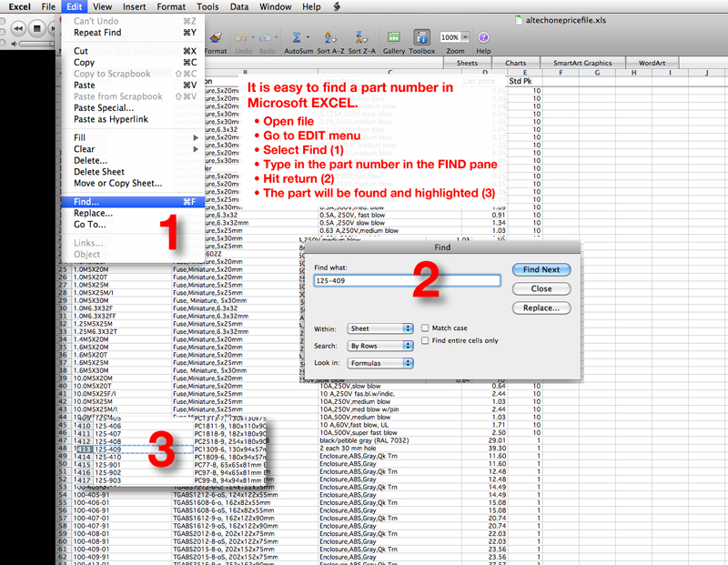The width and height of the screenshot is (728, 565).
Task: Open the Insert menu
Action: tap(134, 6)
